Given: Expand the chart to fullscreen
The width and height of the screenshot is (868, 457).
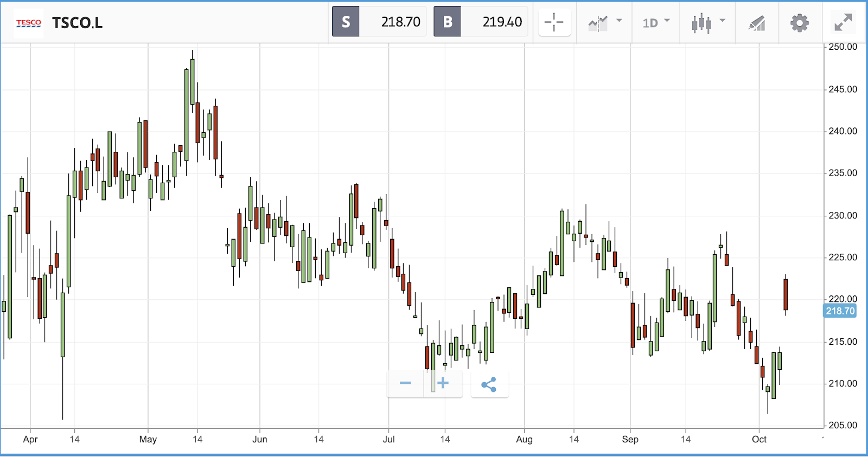Looking at the screenshot, I should 843,22.
